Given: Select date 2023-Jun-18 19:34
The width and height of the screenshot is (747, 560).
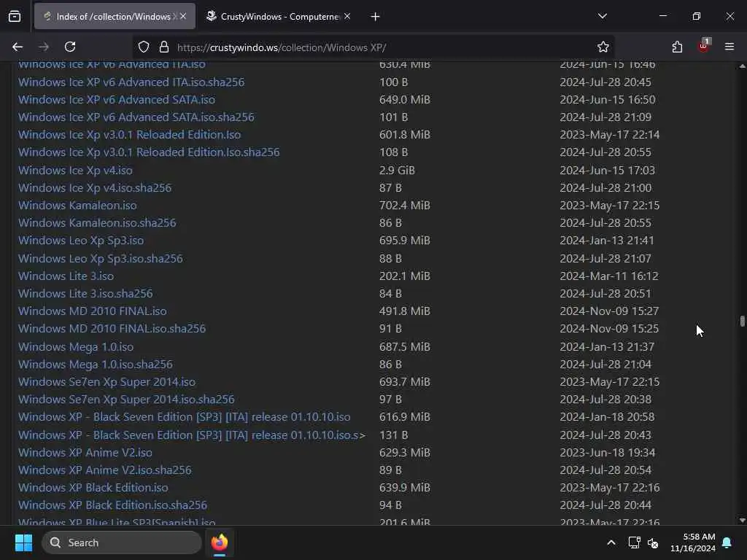Looking at the screenshot, I should click(608, 452).
